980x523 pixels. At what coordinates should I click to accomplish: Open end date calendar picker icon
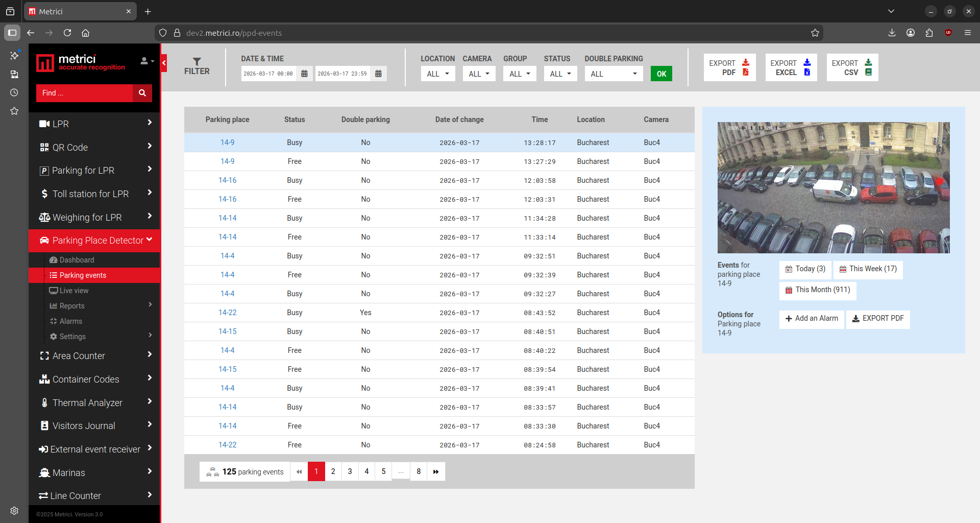(x=378, y=74)
